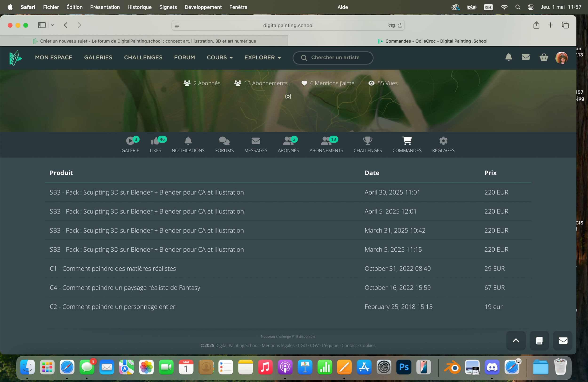
Task: Open the shopping basket icon
Action: coord(544,57)
